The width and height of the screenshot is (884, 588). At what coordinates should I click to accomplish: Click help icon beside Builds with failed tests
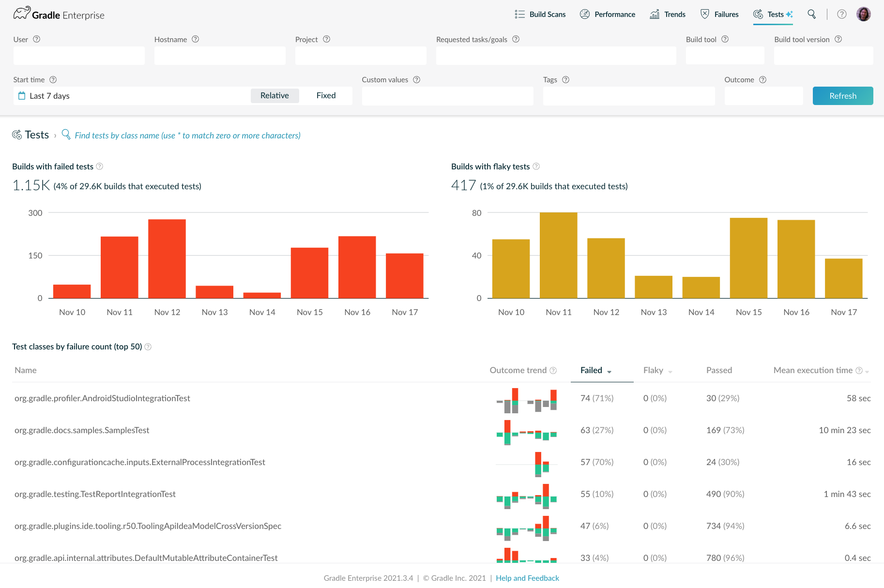(x=100, y=166)
